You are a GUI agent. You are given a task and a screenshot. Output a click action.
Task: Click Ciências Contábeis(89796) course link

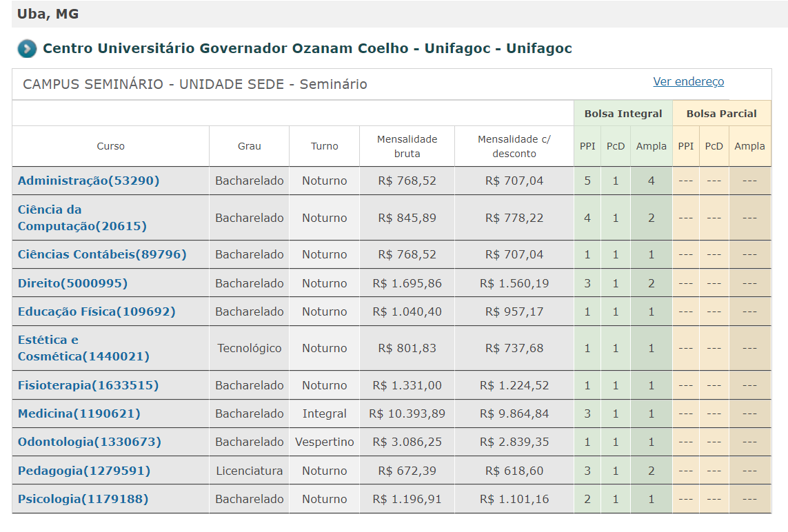(x=102, y=254)
